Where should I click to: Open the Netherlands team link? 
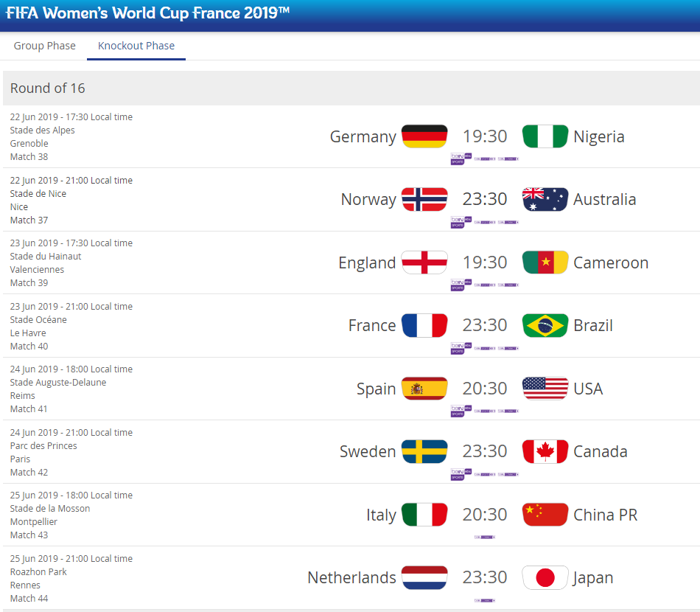[351, 577]
